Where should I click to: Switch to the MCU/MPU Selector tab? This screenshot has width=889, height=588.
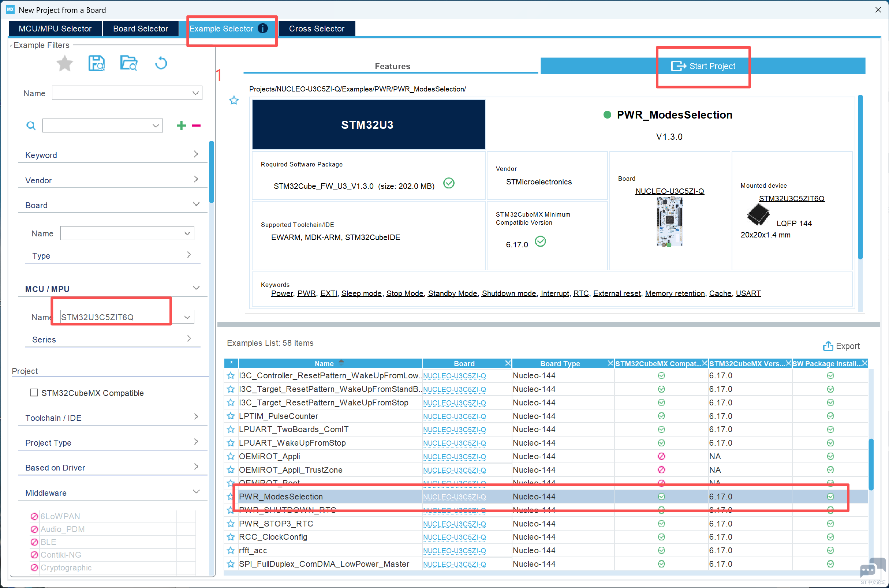pos(55,29)
